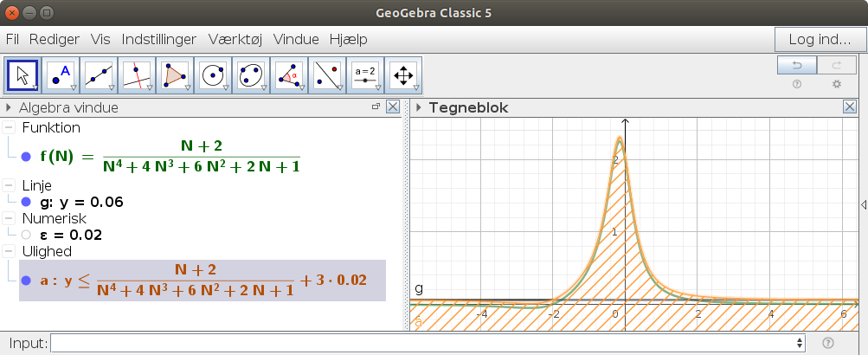
Task: Select the Line through two points tool
Action: coord(100,75)
